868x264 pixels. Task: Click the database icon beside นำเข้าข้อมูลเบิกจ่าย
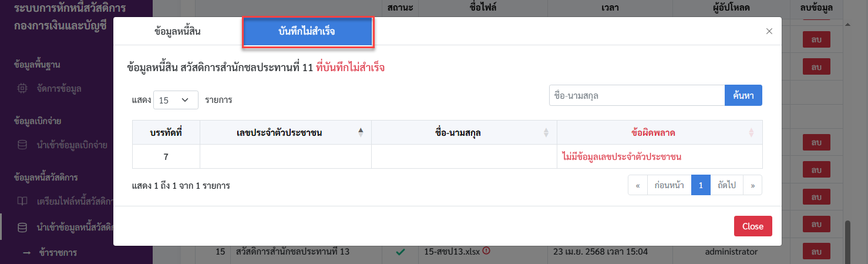point(22,145)
